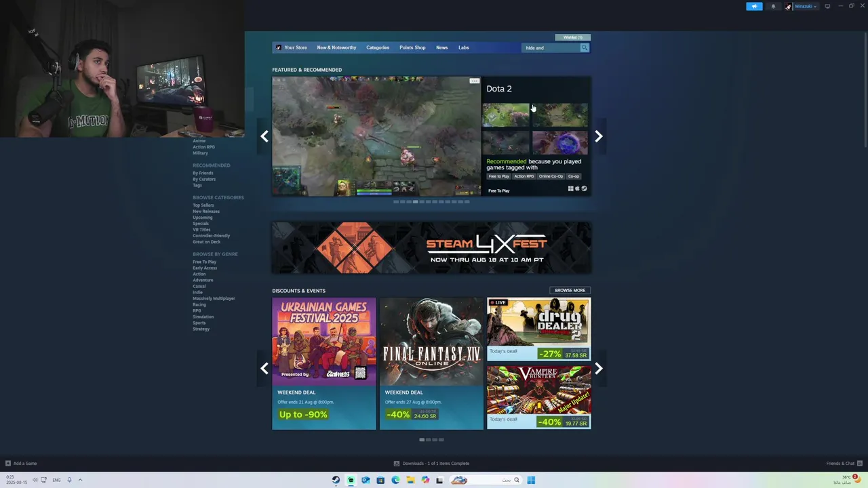The height and width of the screenshot is (488, 868).
Task: Click the network display icon in system tray
Action: click(44, 480)
